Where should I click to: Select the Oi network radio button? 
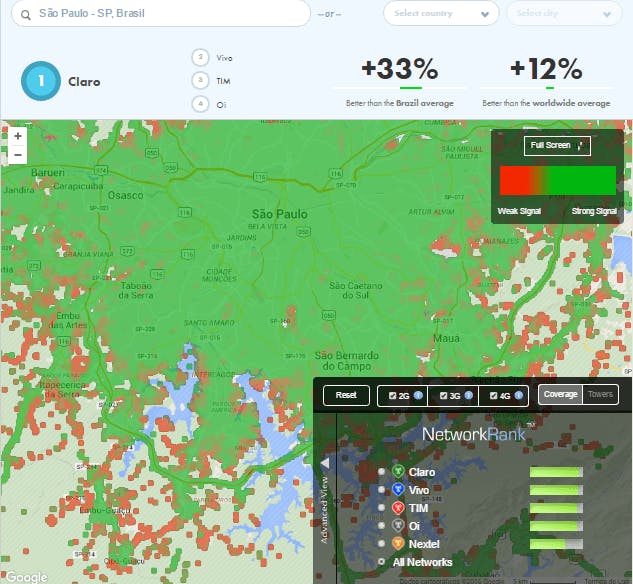pos(381,525)
